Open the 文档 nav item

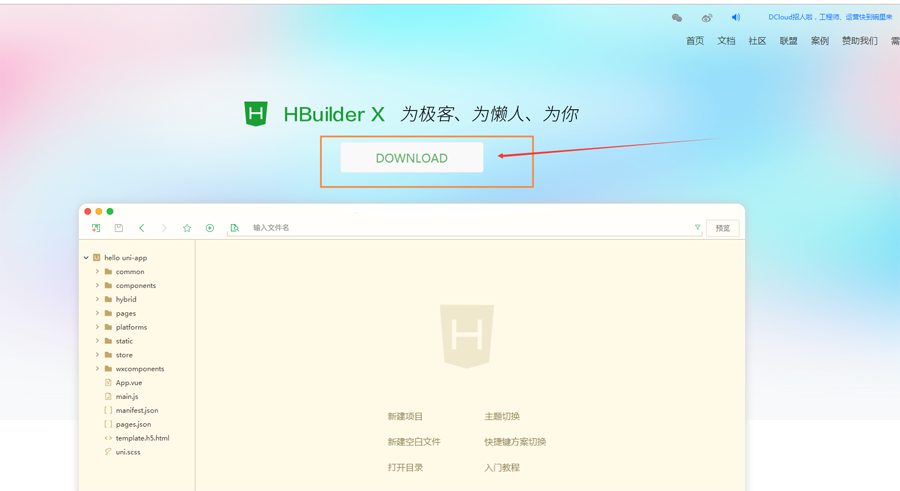pyautogui.click(x=726, y=41)
